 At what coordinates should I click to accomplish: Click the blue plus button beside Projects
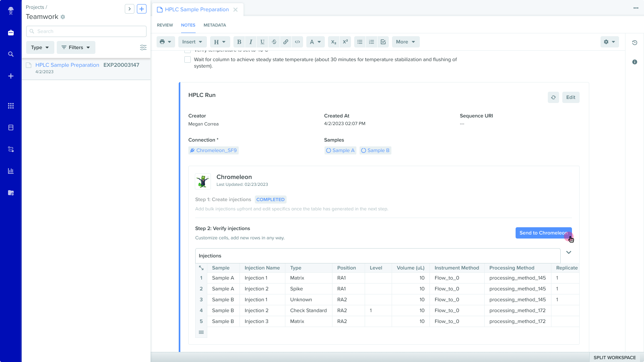[142, 9]
